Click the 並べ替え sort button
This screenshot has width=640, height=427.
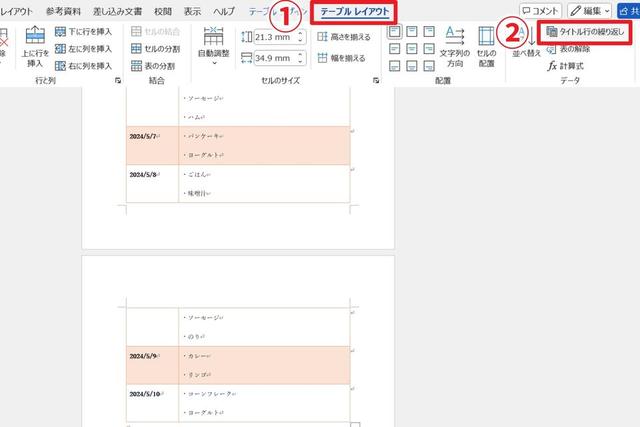click(526, 42)
